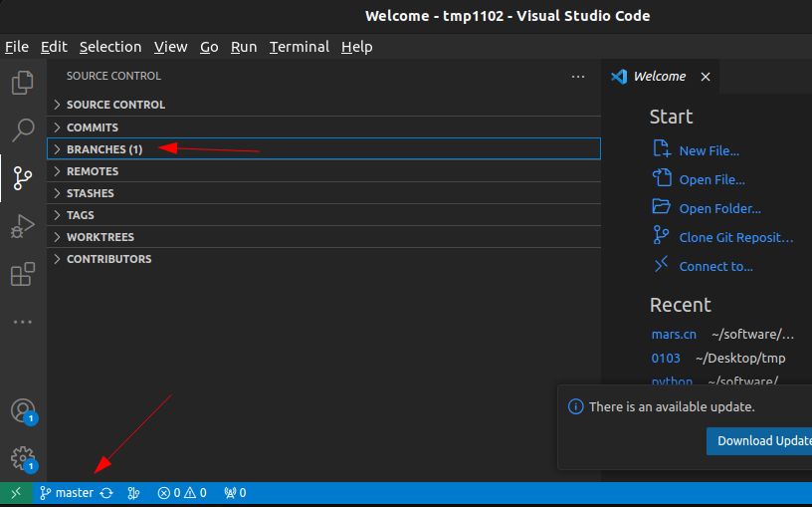
Task: Click the Clone Git Repository link
Action: (735, 237)
